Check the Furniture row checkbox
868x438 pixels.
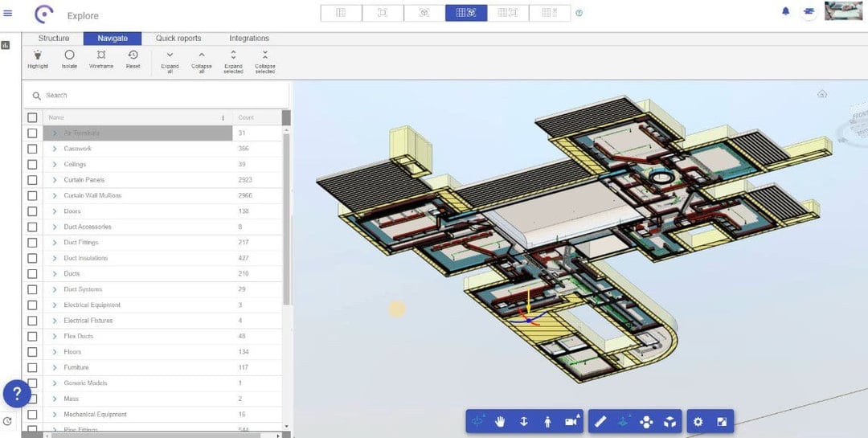coord(32,367)
